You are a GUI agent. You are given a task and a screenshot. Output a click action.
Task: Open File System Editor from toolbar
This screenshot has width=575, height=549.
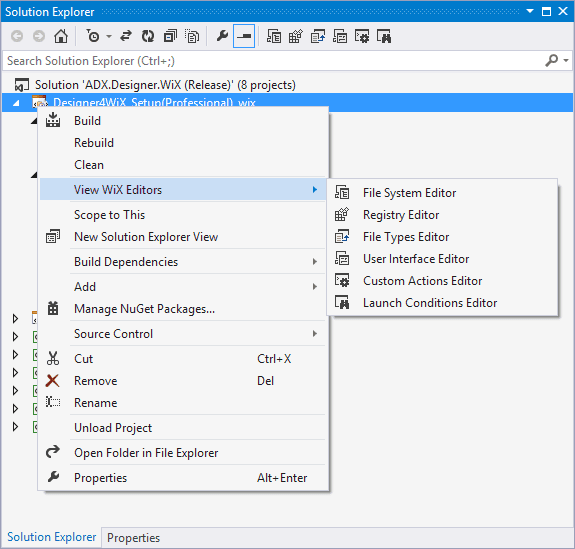point(274,36)
